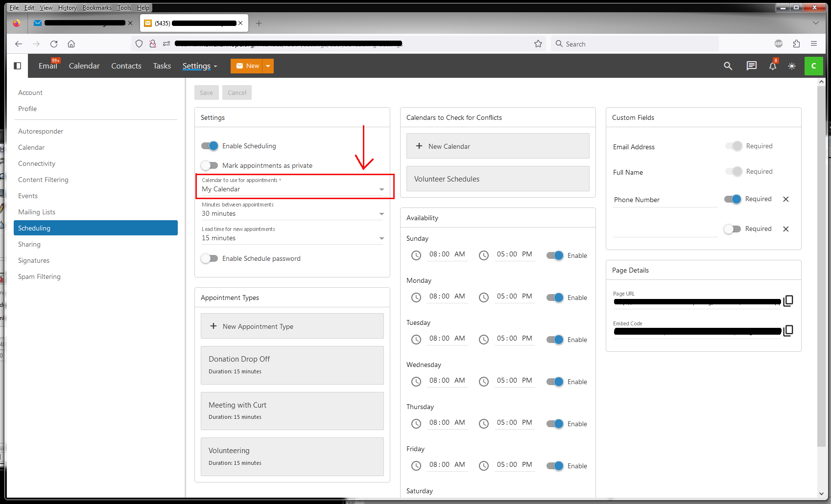Add a New Calendar for conflicts
Screen dimensions: 831x504
click(x=498, y=146)
